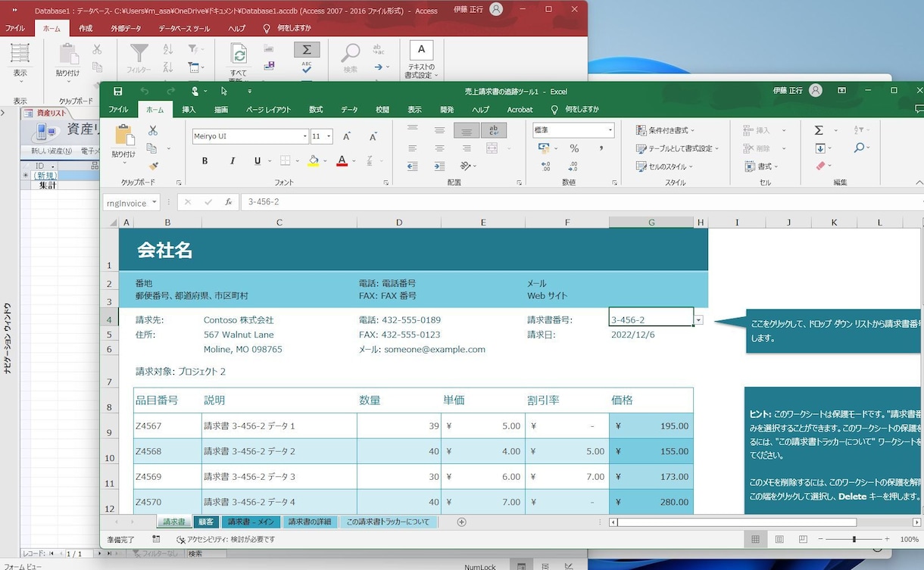
Task: Select the comma style icon in the number group
Action: (601, 148)
